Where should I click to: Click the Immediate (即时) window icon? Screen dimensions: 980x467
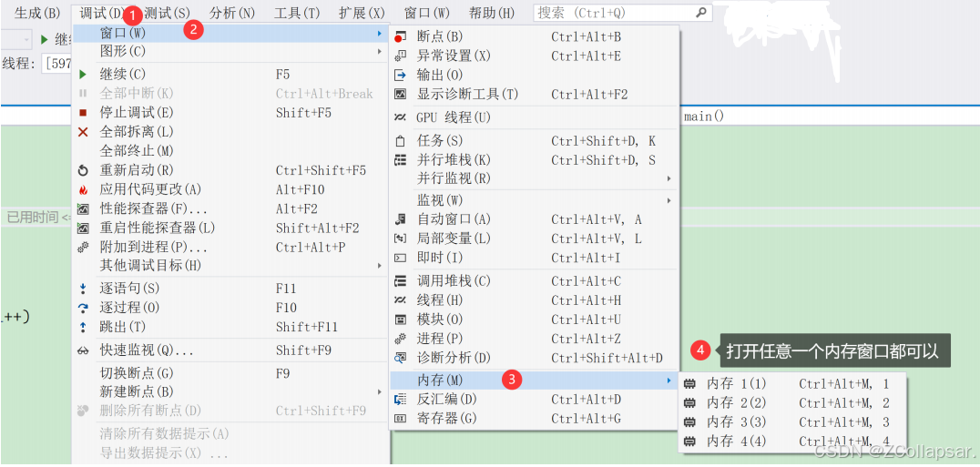pos(401,258)
